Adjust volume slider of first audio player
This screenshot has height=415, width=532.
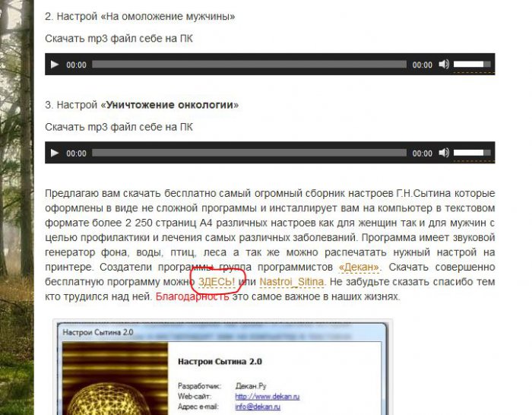[x=471, y=65]
